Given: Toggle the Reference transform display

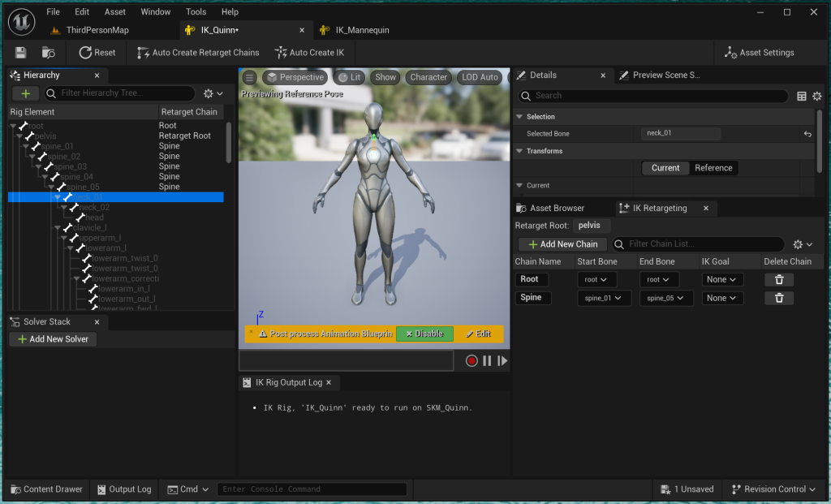Looking at the screenshot, I should (713, 168).
